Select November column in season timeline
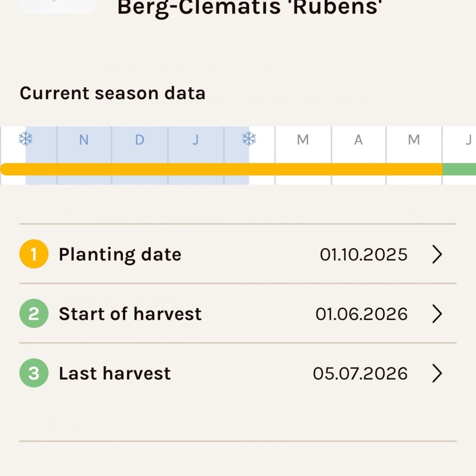Image resolution: width=476 pixels, height=476 pixels. 84,140
